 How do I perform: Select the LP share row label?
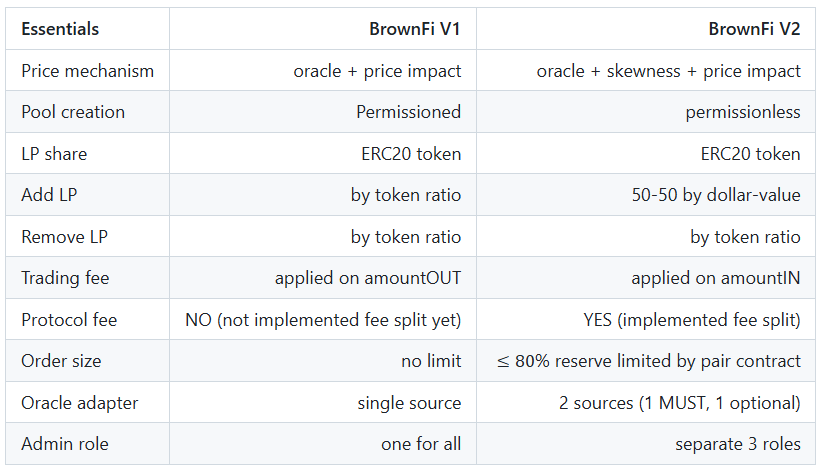click(54, 154)
